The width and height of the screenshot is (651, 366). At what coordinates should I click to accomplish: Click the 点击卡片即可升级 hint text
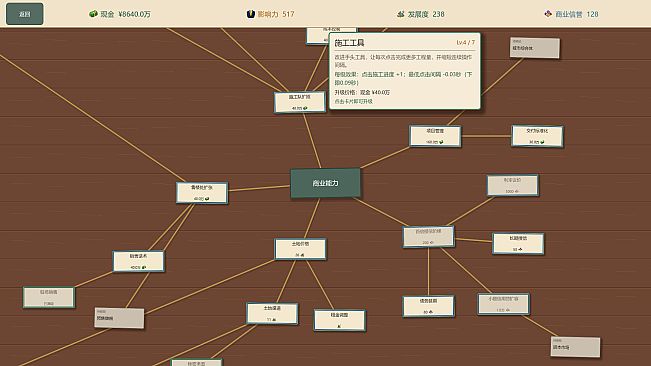pyautogui.click(x=354, y=101)
